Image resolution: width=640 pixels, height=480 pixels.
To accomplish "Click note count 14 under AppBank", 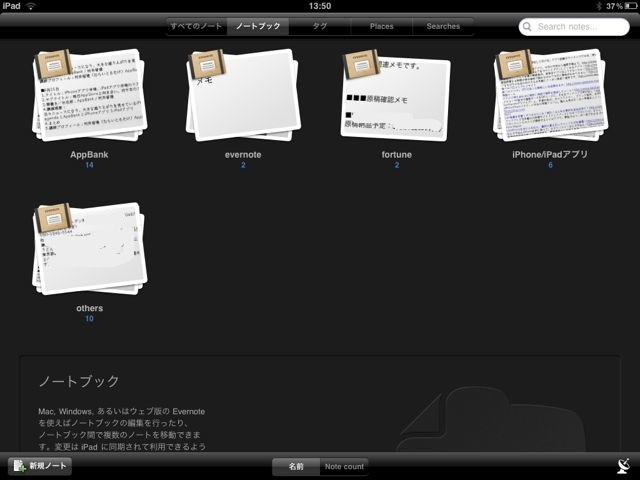I will coord(89,165).
